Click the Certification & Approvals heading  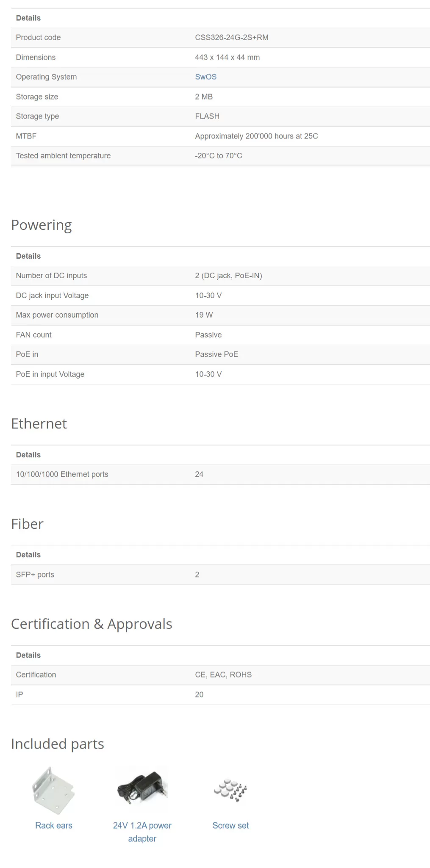92,624
